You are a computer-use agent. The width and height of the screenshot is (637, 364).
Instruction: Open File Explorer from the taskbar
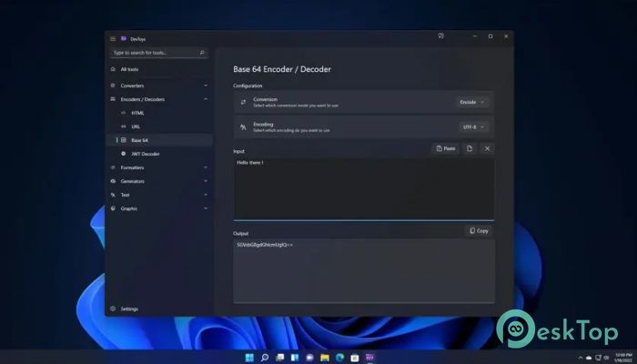325,358
